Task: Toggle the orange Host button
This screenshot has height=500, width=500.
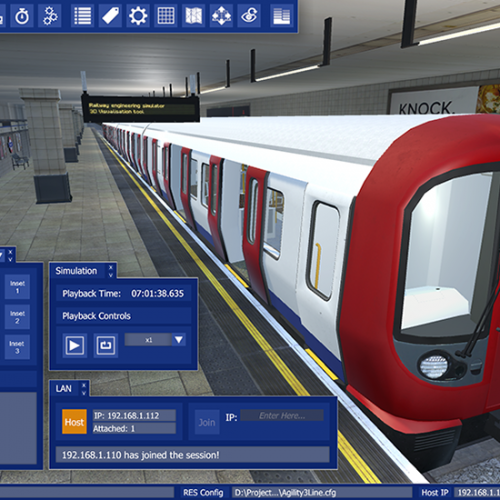Action: 74,422
